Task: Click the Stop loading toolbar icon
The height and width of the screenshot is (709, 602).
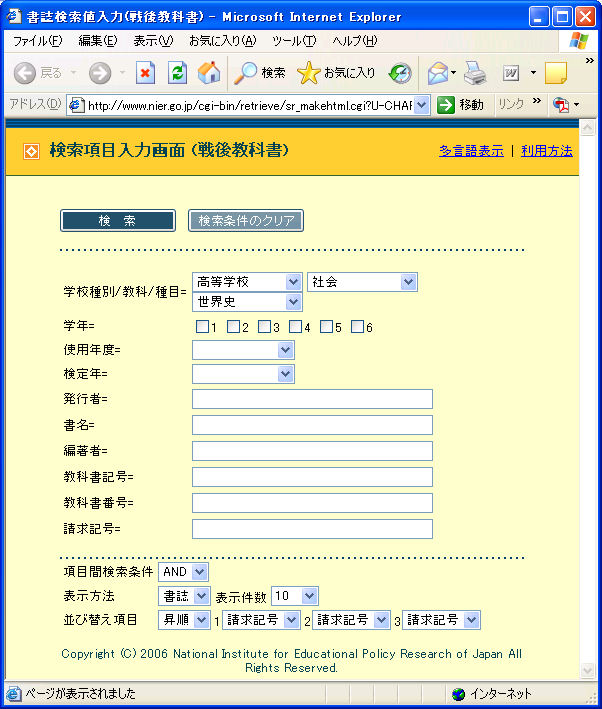Action: click(146, 73)
